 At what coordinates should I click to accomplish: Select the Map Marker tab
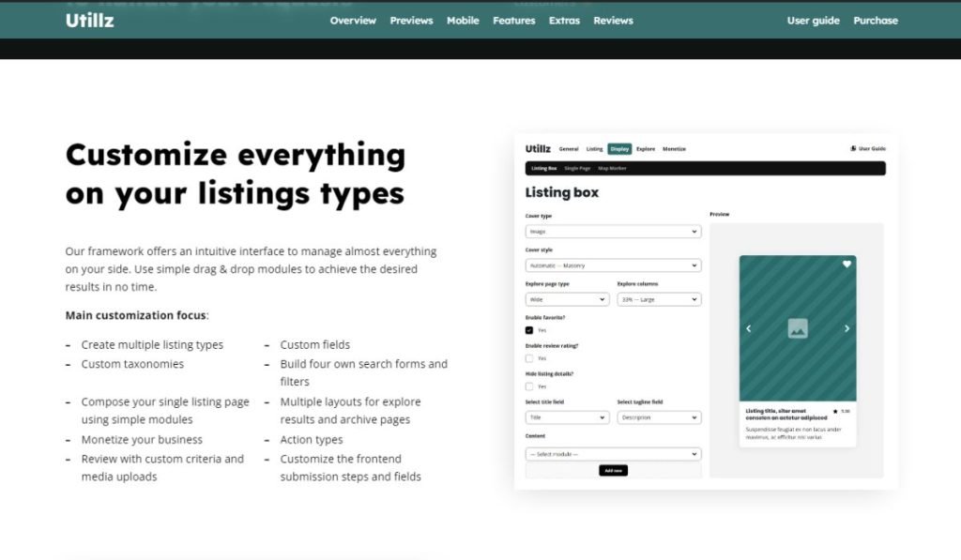[x=613, y=168]
